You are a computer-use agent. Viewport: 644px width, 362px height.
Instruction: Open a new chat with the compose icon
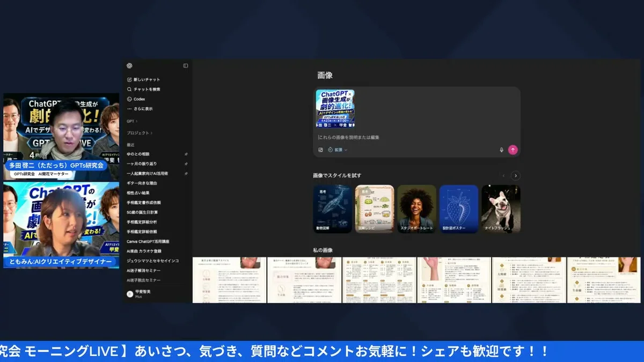tap(129, 79)
